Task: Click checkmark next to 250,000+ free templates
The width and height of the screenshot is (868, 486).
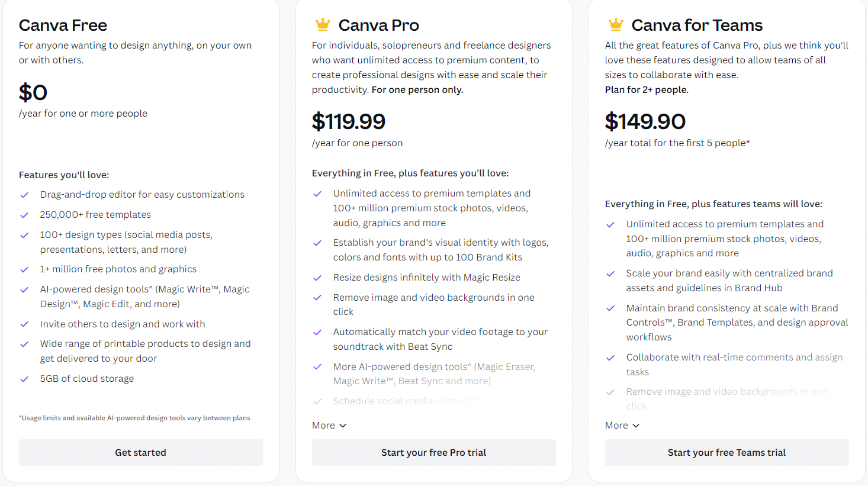Action: (x=24, y=215)
